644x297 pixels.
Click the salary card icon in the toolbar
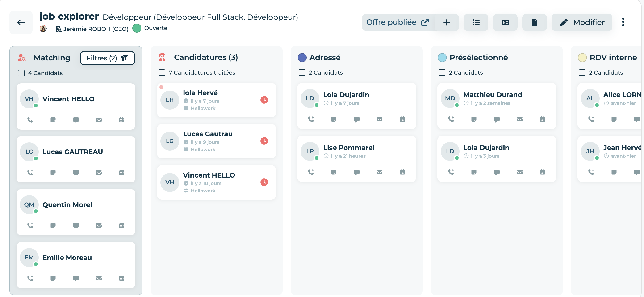505,22
